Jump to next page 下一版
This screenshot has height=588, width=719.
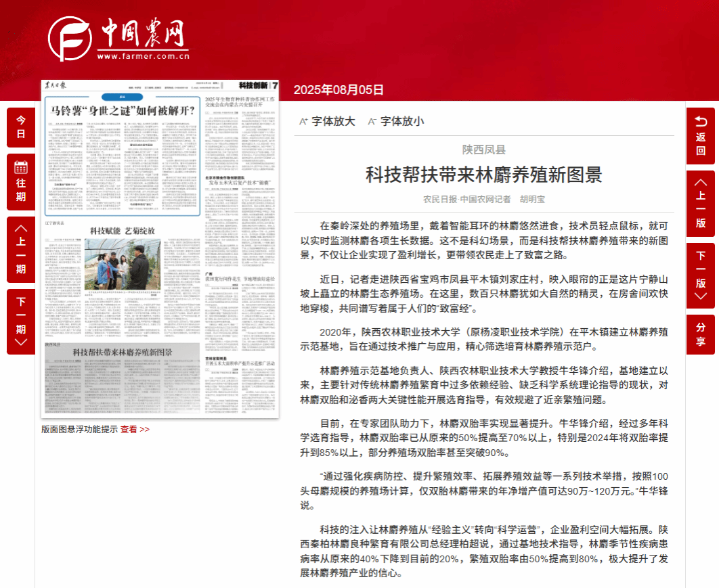[x=700, y=275]
